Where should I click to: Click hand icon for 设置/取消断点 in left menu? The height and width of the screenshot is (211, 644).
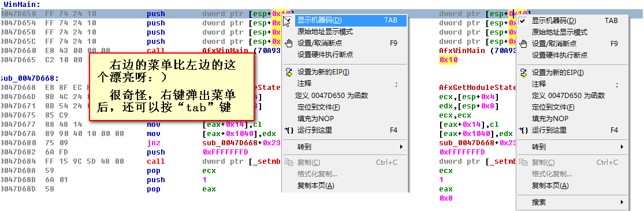click(x=289, y=43)
